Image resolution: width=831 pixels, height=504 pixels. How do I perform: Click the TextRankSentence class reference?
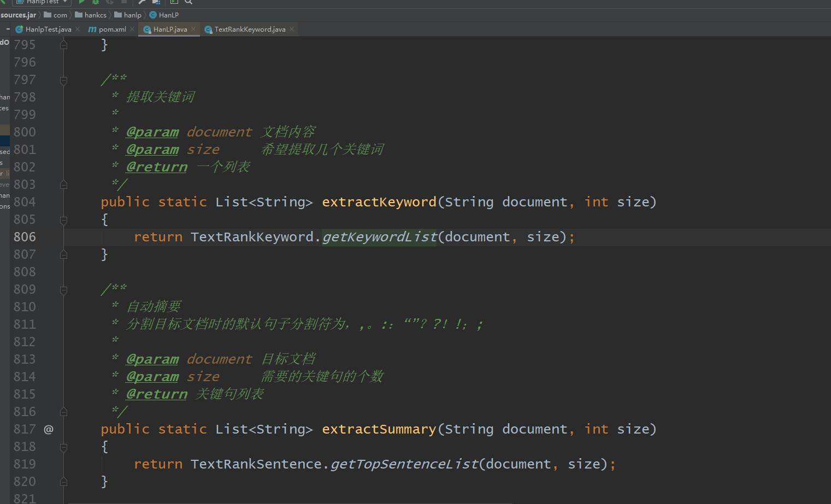coord(256,464)
